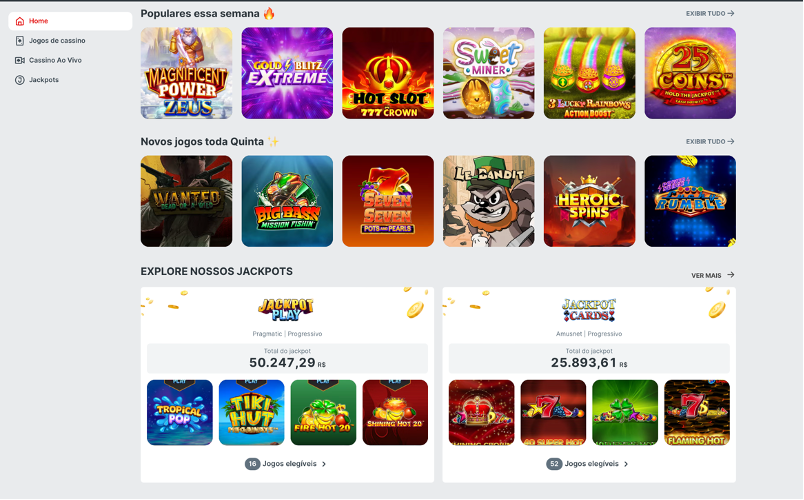Image resolution: width=804 pixels, height=500 pixels.
Task: Click the Jackpots coin icon
Action: pos(20,80)
